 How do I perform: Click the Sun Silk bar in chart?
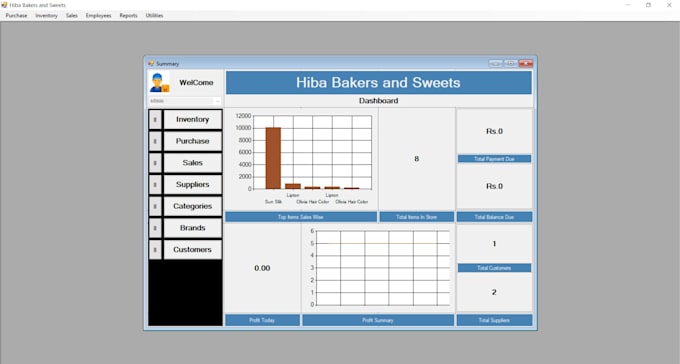[x=273, y=158]
